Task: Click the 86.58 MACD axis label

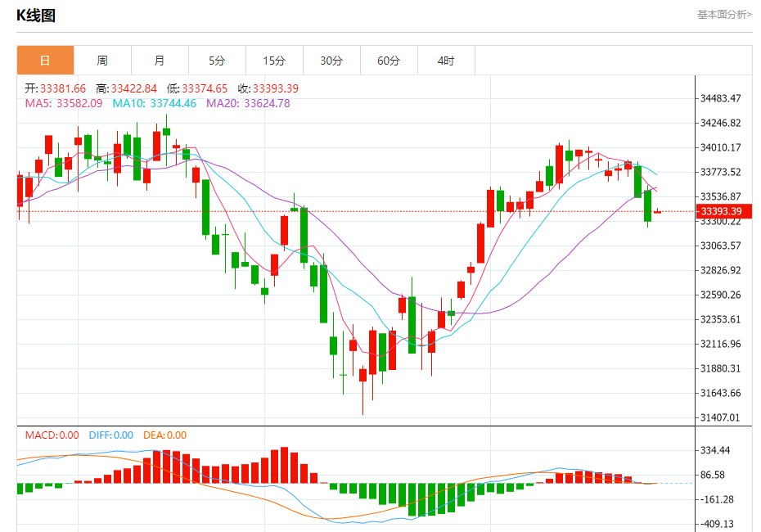Action: click(712, 475)
